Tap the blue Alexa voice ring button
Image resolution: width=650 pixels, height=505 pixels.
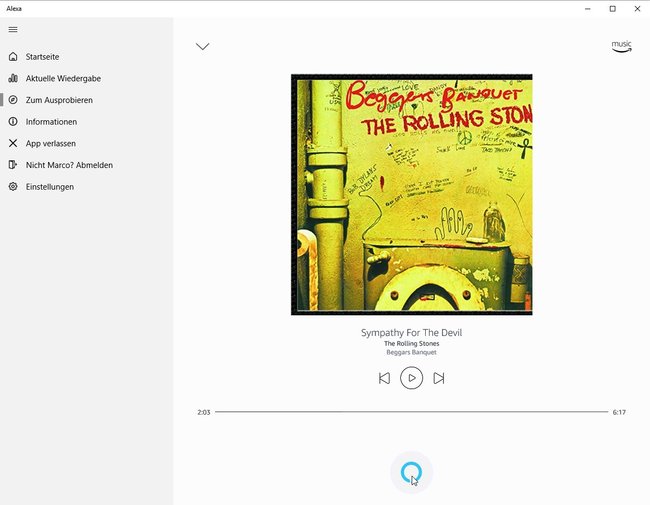pyautogui.click(x=411, y=472)
